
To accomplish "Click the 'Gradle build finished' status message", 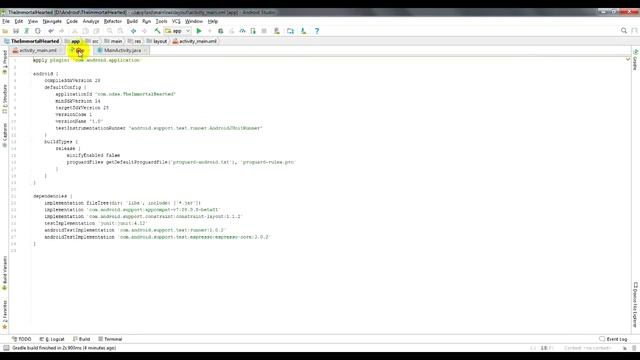I will 64,348.
